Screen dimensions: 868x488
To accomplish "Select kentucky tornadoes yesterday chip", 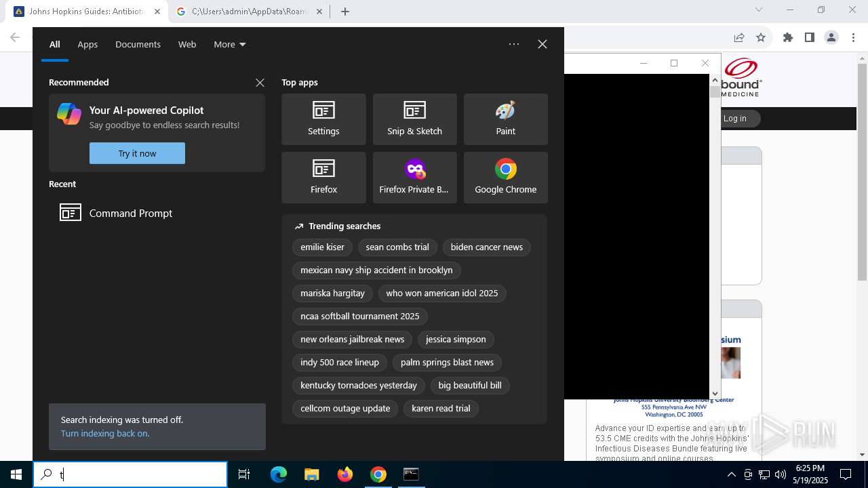I will (x=359, y=386).
